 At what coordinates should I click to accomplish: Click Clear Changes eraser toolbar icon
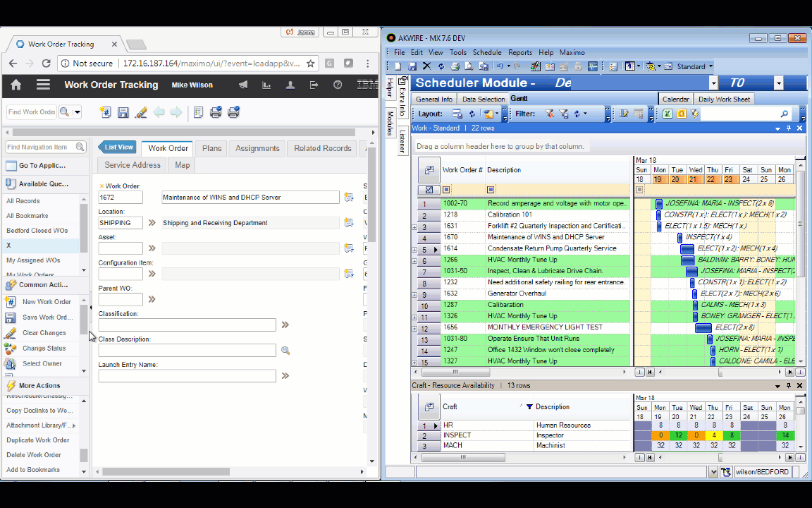pyautogui.click(x=140, y=112)
